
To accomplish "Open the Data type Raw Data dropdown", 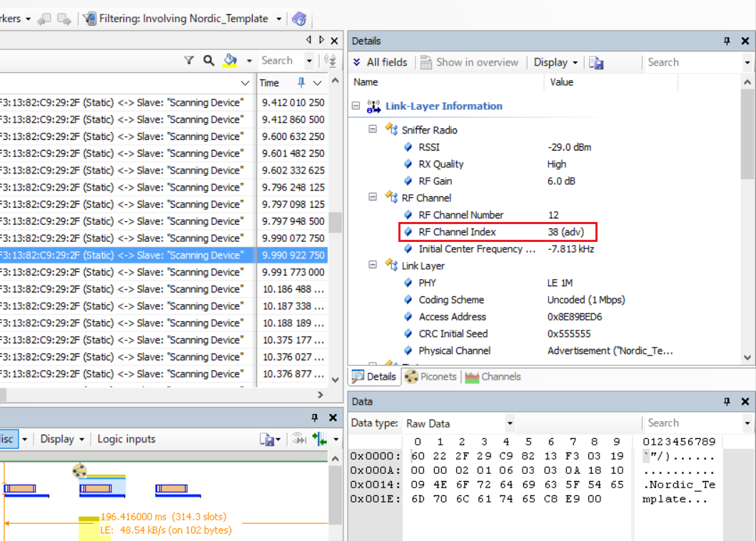I will click(510, 423).
